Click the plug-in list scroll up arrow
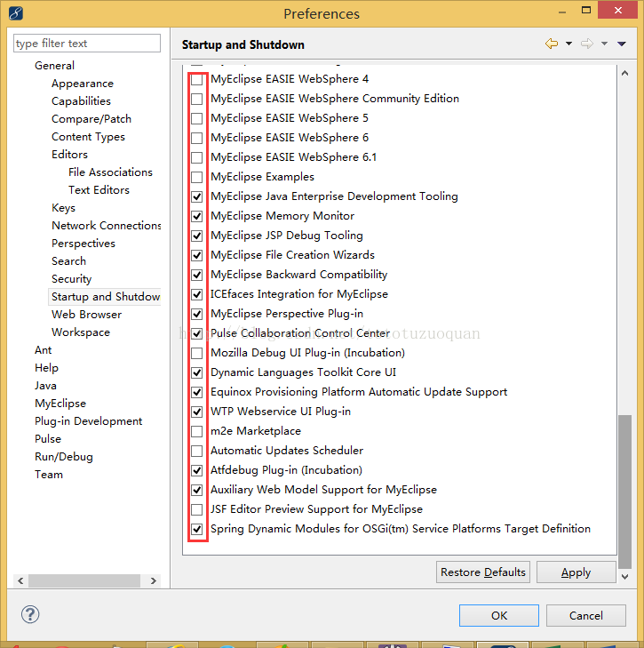This screenshot has width=644, height=648. click(x=625, y=73)
